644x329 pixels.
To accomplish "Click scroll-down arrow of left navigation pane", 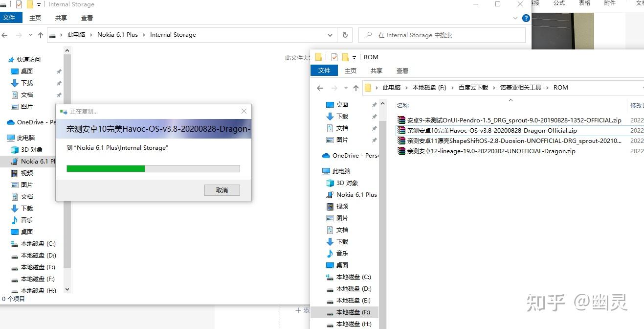I will 67,289.
